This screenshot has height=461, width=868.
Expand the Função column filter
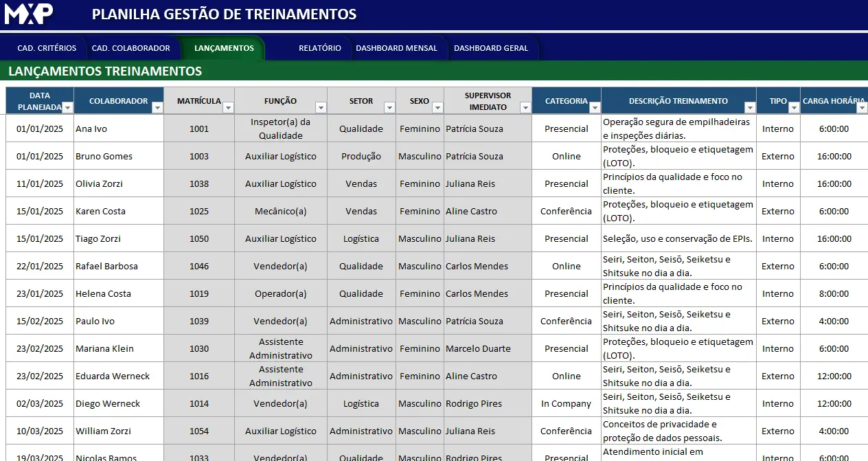(321, 107)
